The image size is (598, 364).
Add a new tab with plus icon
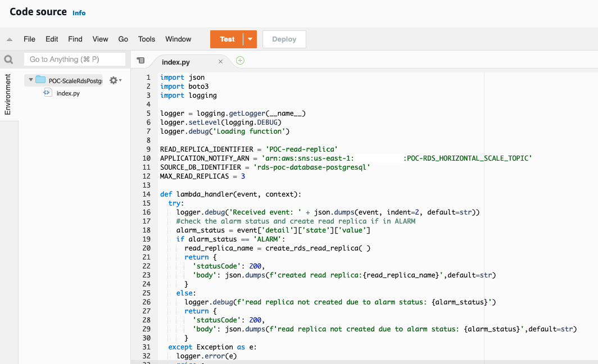pos(241,60)
